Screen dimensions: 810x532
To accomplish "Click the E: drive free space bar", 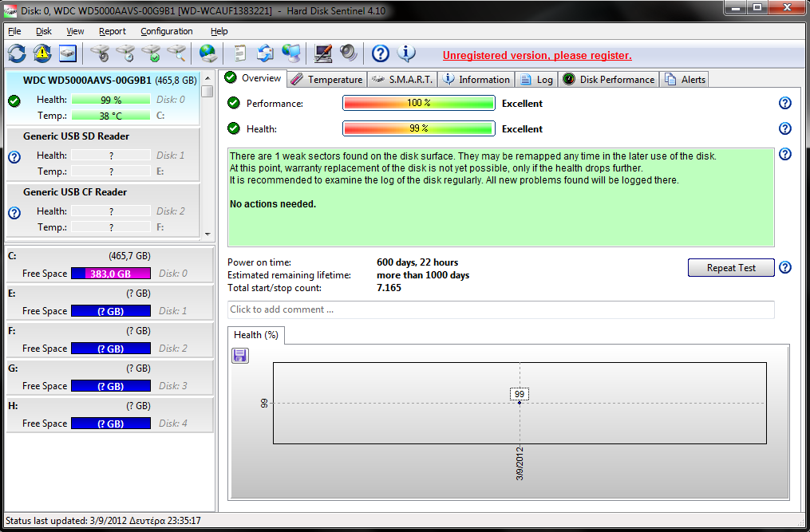I will pos(111,311).
